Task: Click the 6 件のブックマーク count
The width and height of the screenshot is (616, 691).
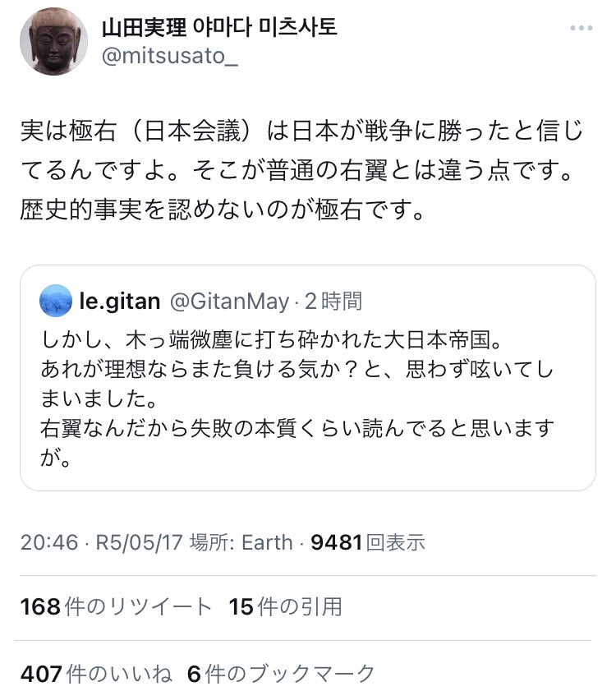Action: click(x=281, y=674)
